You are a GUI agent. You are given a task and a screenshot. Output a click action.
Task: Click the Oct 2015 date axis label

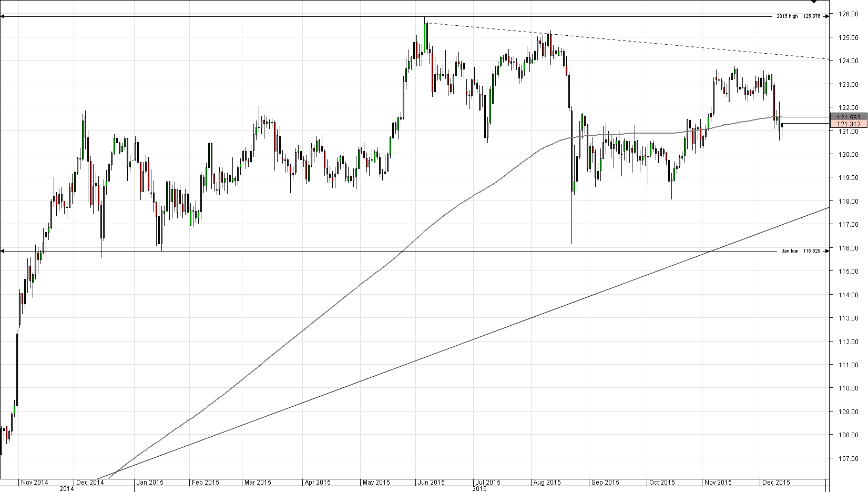pyautogui.click(x=661, y=483)
